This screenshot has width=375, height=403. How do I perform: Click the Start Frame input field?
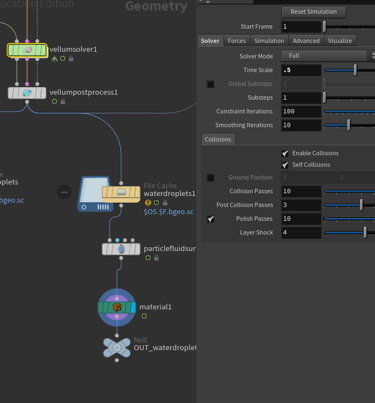(301, 27)
